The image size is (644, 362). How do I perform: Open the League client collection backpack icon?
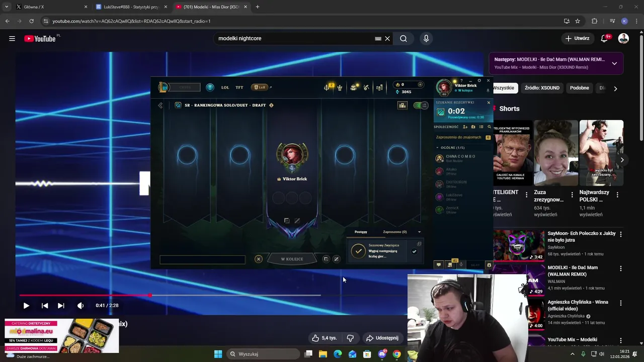pyautogui.click(x=354, y=87)
